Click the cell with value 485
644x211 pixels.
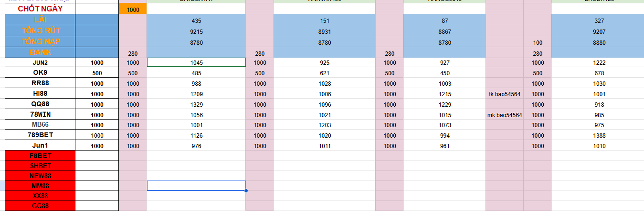(x=196, y=73)
